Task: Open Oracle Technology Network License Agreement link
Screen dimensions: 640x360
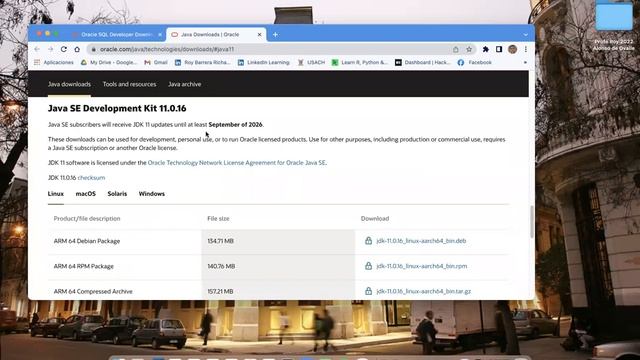Action: pyautogui.click(x=237, y=162)
